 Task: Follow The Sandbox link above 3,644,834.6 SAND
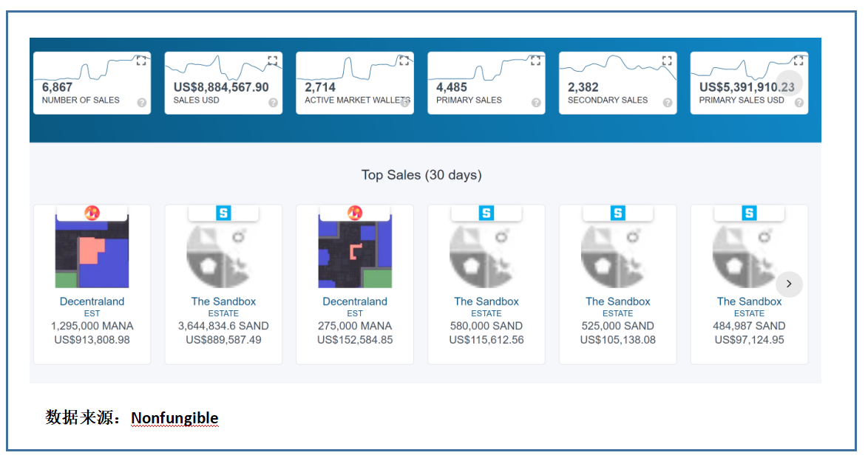[223, 301]
